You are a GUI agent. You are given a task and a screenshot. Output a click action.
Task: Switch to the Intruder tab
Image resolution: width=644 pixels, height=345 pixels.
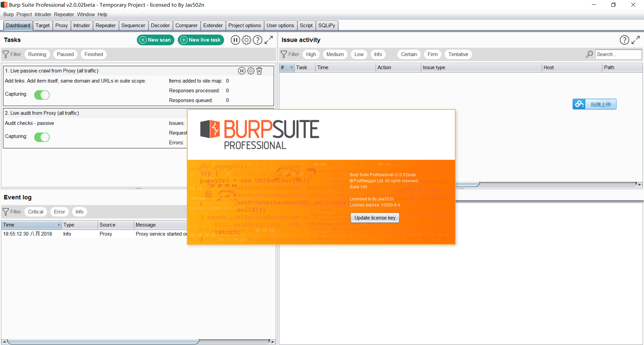82,26
